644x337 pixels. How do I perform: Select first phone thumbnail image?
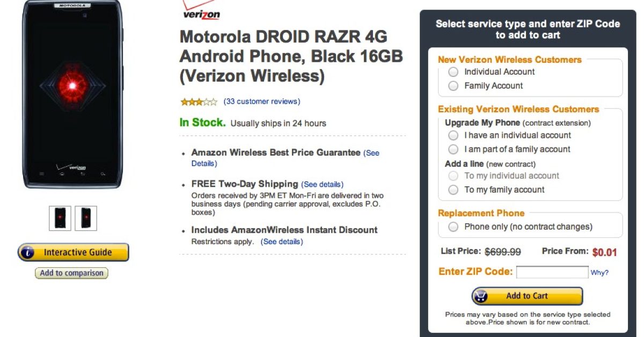tap(60, 218)
